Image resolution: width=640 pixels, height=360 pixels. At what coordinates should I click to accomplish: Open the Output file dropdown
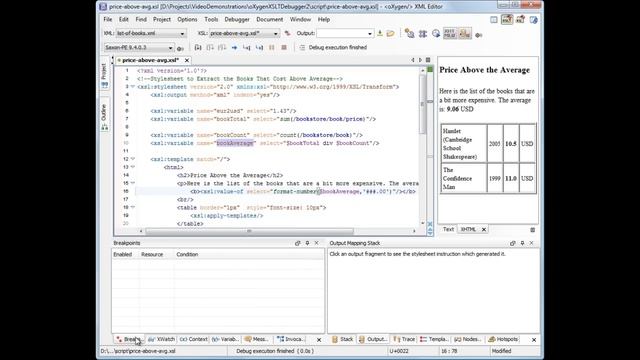345,33
